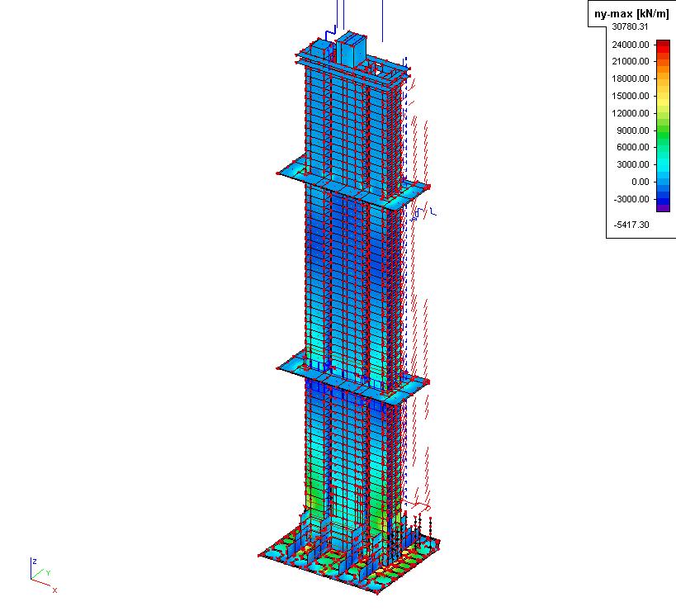The image size is (676, 616).
Task: Pick the red top of color scale
Action: 663,45
